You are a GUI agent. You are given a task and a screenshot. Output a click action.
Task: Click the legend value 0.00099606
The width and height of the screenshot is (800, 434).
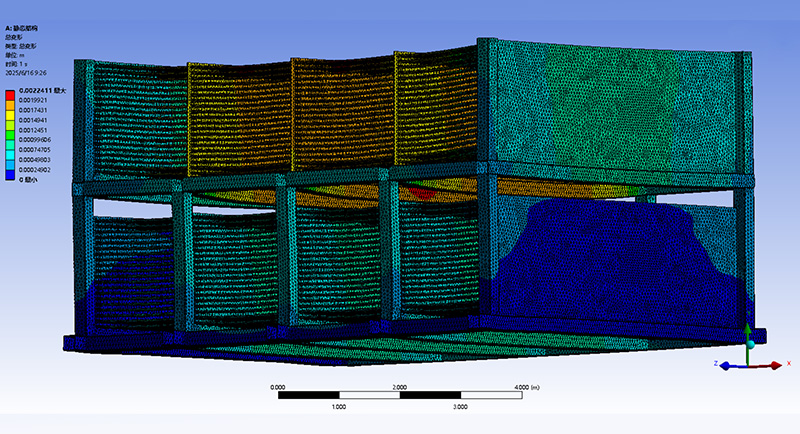pyautogui.click(x=35, y=140)
